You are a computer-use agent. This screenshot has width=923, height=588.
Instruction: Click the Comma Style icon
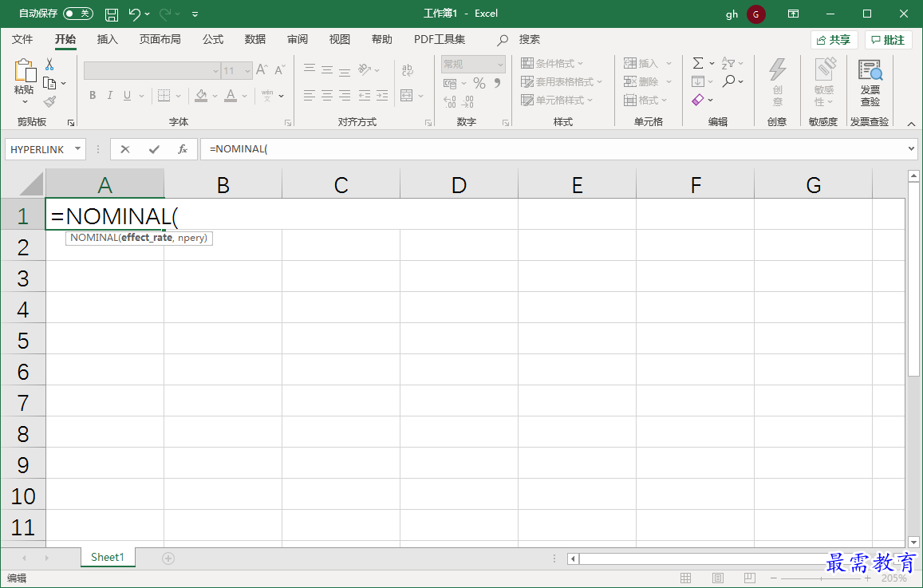pos(498,83)
